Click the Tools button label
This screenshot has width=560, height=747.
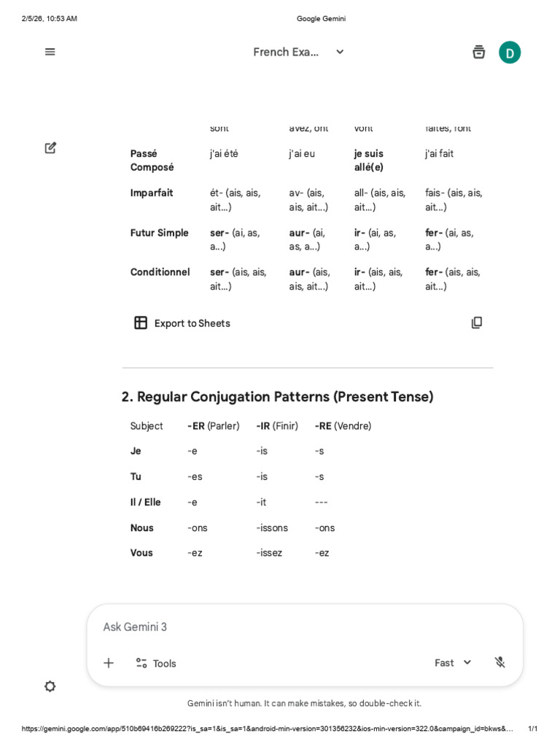click(x=164, y=663)
